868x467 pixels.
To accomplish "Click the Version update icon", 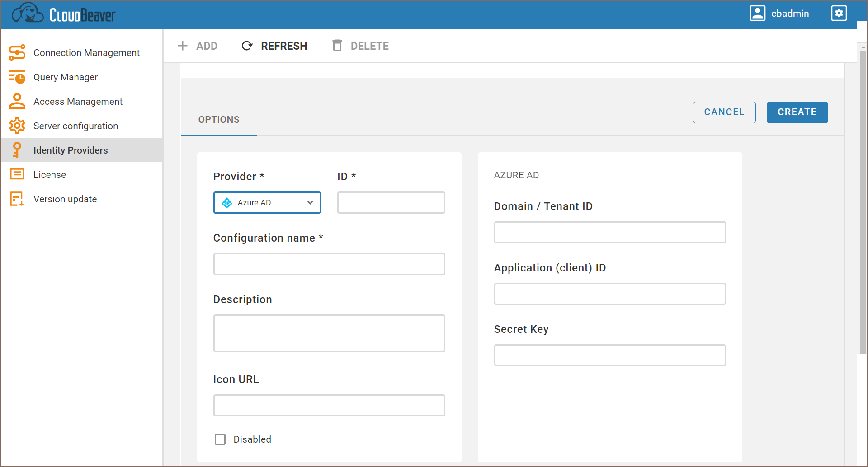I will 17,199.
